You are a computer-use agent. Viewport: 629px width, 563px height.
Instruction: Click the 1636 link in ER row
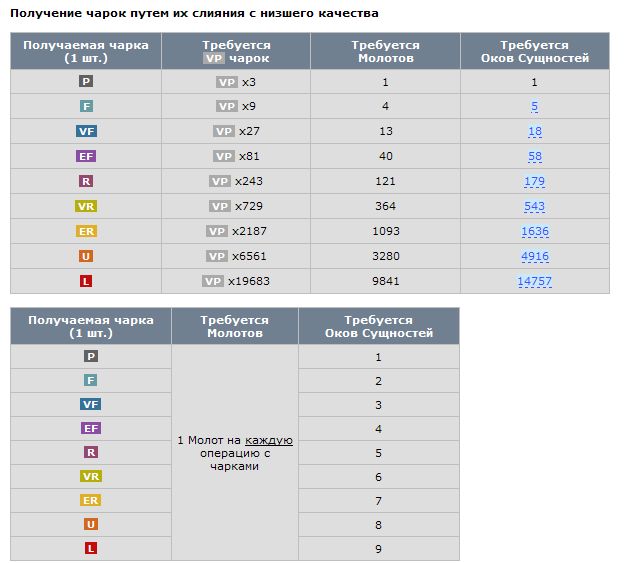coord(535,231)
